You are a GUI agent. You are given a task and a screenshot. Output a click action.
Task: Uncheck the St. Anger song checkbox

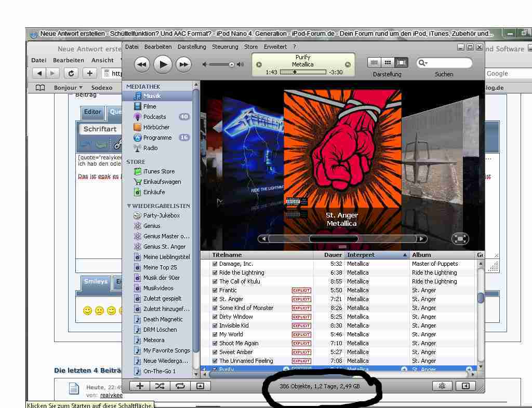(215, 299)
